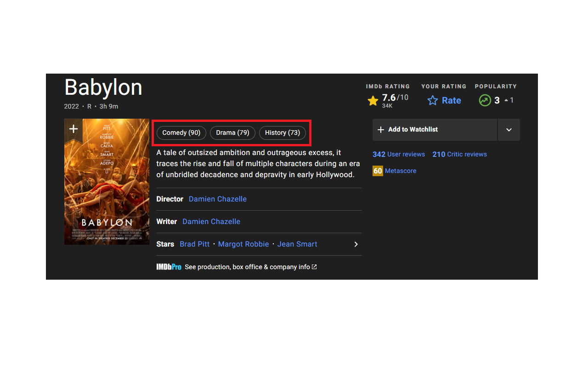The width and height of the screenshot is (588, 368).
Task: Click the Writer link Damien Chazelle
Action: 211,222
